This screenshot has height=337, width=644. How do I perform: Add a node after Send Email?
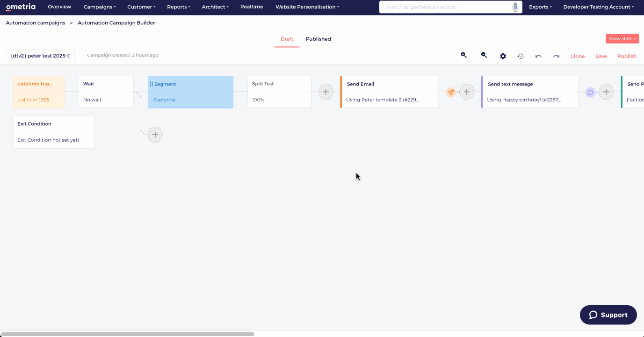[466, 92]
